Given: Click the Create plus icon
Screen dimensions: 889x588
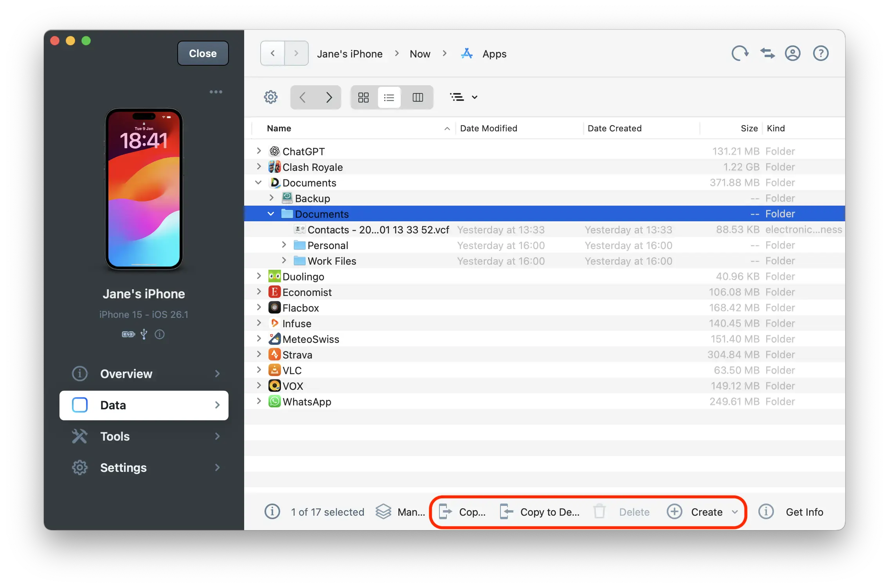Looking at the screenshot, I should 674,511.
